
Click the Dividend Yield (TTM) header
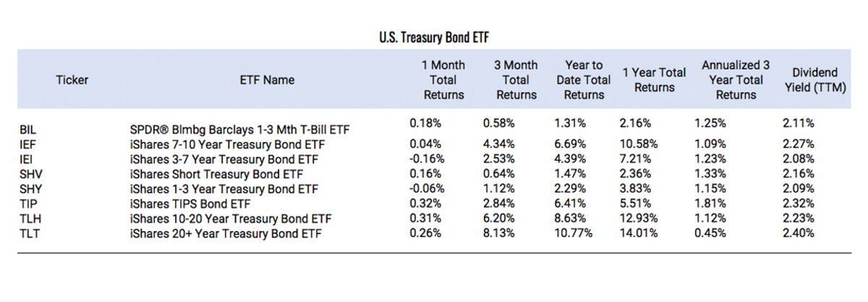point(814,80)
